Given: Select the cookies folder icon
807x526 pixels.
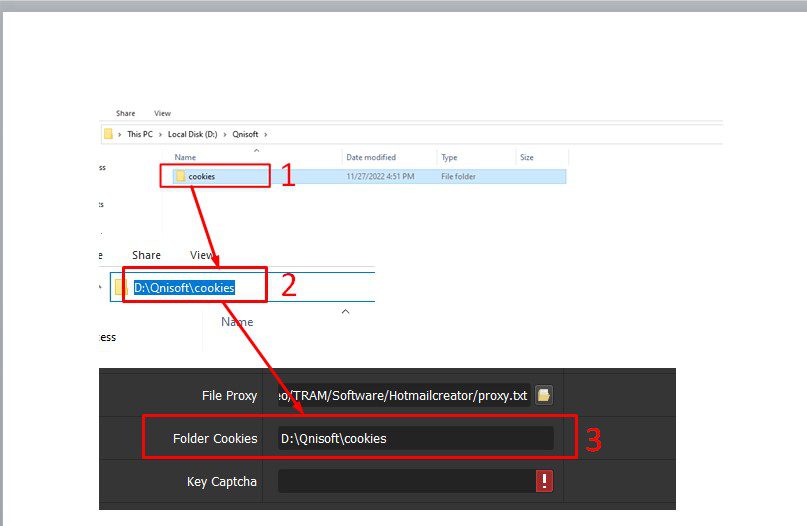Looking at the screenshot, I should 180,176.
